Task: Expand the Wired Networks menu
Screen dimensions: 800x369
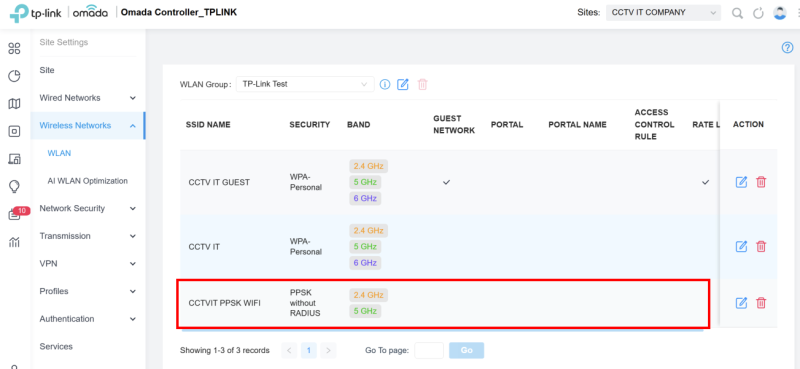Action: 88,97
